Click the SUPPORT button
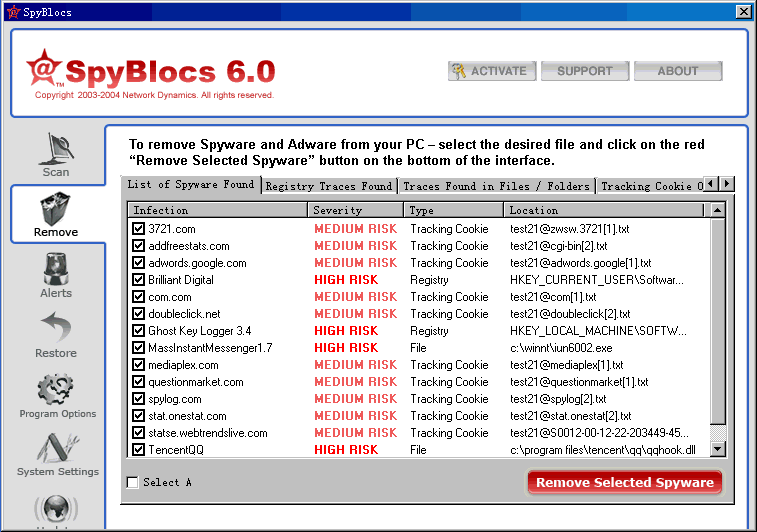757x532 pixels. [x=585, y=71]
